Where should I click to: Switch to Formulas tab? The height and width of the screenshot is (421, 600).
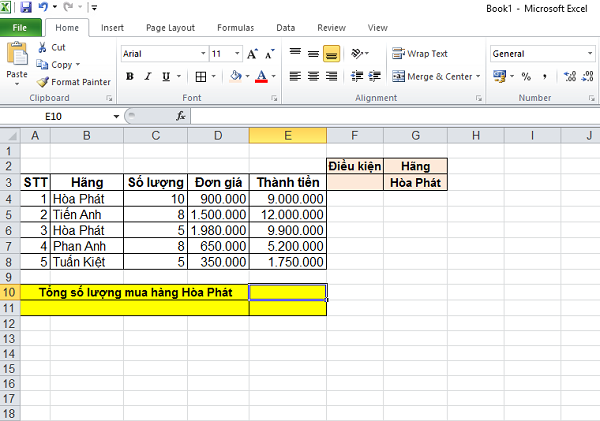click(x=235, y=28)
